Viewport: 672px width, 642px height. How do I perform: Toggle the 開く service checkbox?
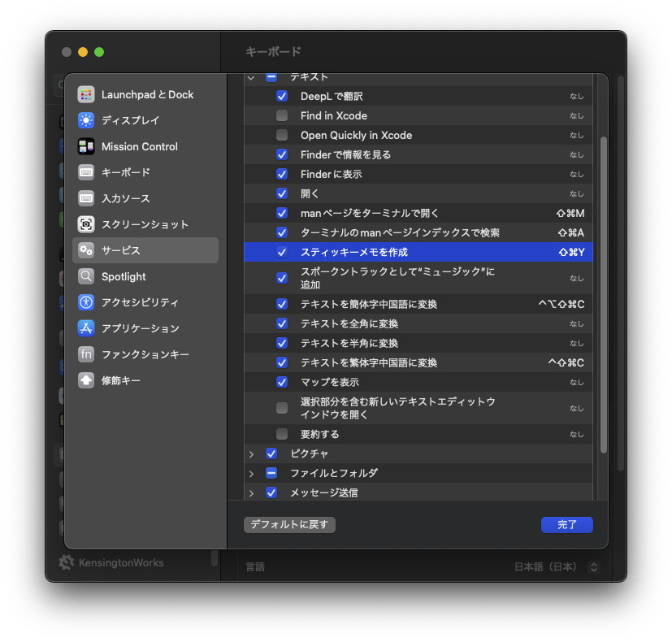282,193
